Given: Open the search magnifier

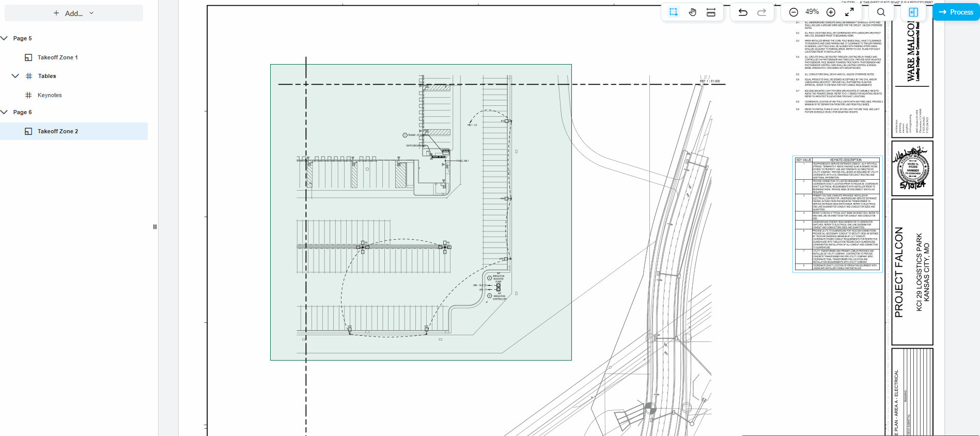Looking at the screenshot, I should pyautogui.click(x=881, y=12).
